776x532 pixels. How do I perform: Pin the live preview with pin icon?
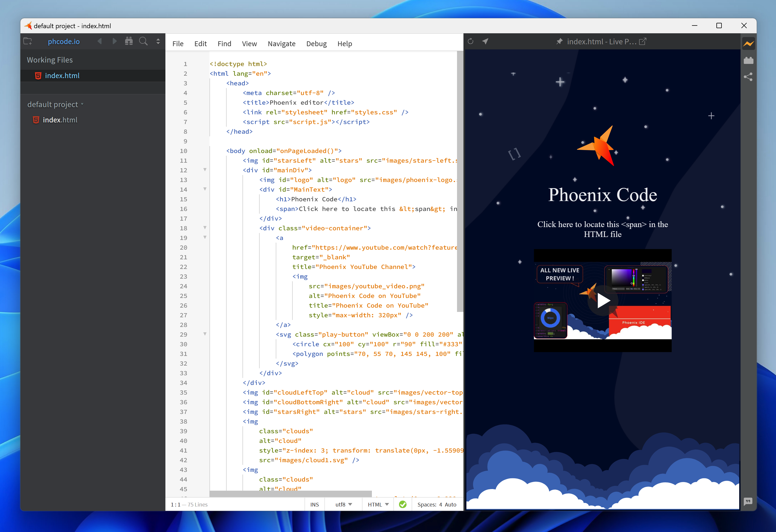(560, 41)
